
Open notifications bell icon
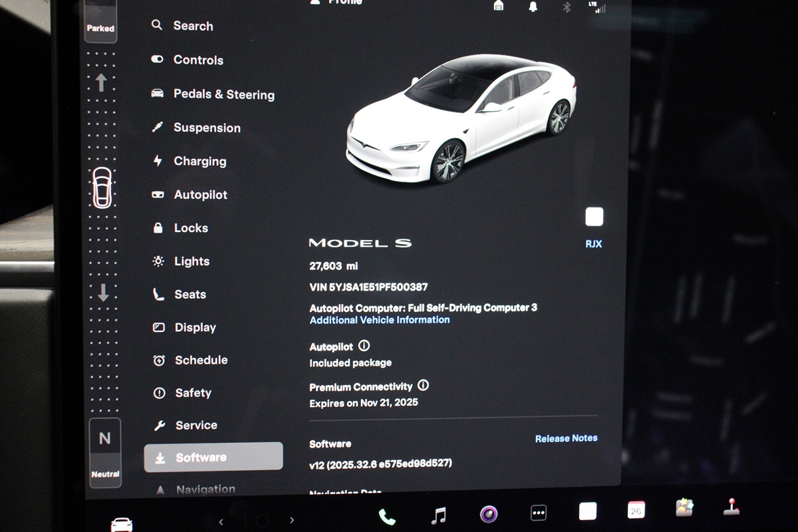(x=533, y=6)
